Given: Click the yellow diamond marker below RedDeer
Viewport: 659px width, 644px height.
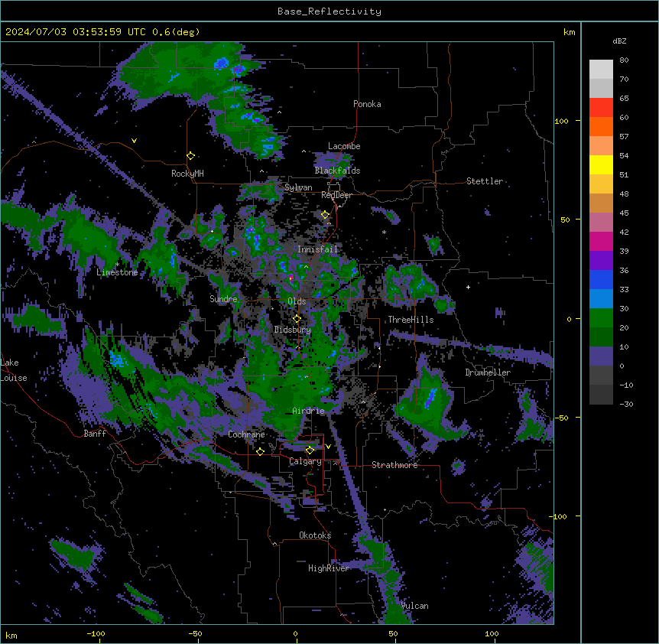Looking at the screenshot, I should [x=325, y=215].
